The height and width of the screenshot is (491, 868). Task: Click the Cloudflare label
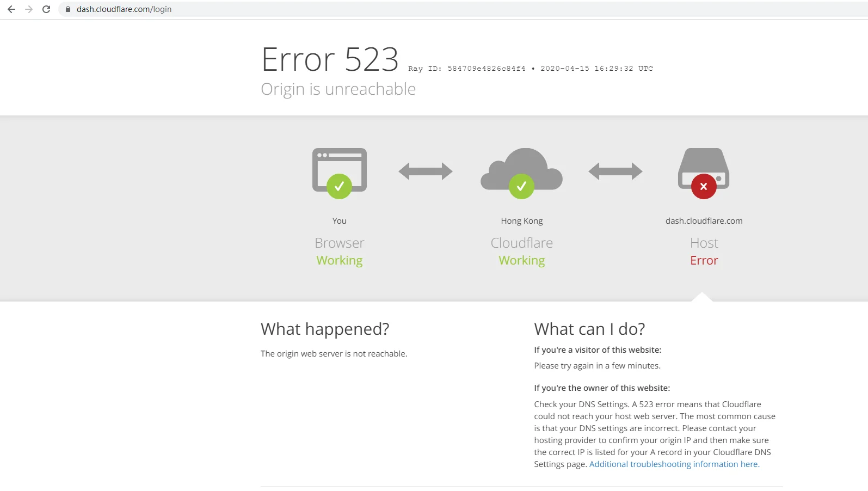tap(522, 243)
